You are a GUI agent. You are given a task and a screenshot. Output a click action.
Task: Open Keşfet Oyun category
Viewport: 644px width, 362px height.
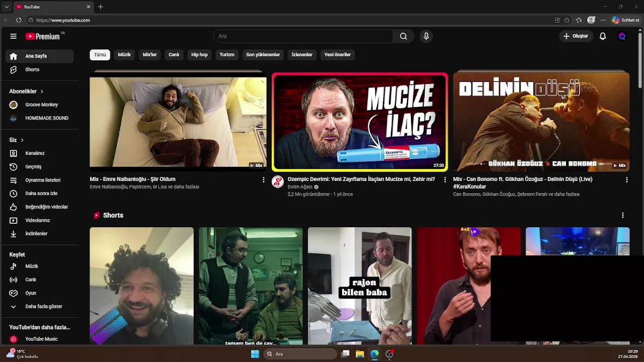[x=39, y=293]
